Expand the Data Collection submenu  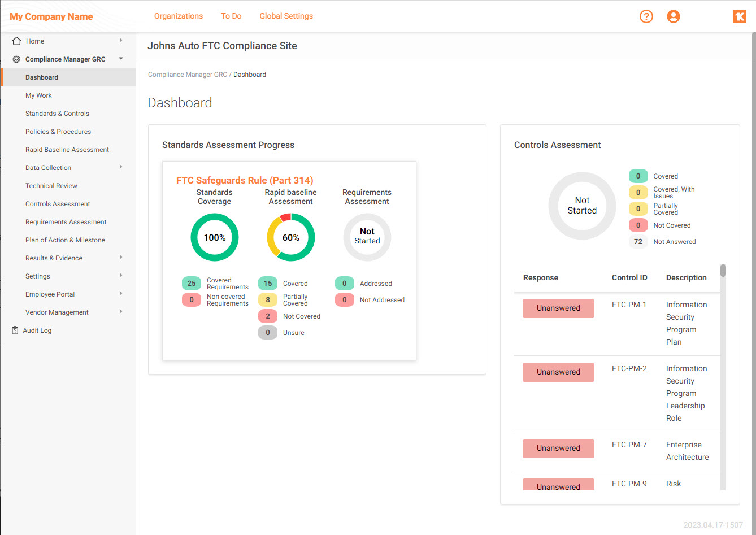(120, 167)
